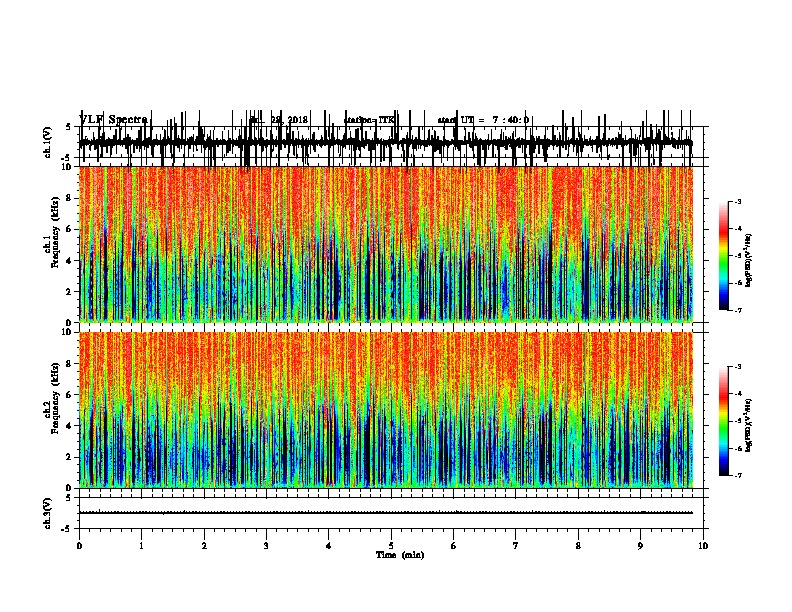Click the "2" time axis tick label
792x612 pixels.
(x=204, y=546)
